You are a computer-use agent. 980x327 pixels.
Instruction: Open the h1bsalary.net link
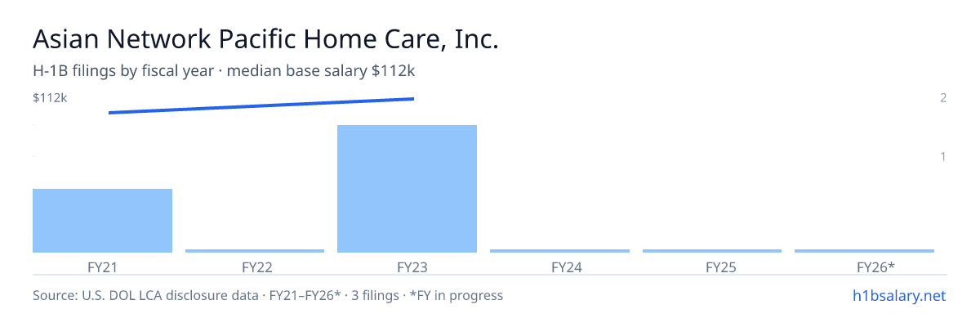[x=898, y=295]
